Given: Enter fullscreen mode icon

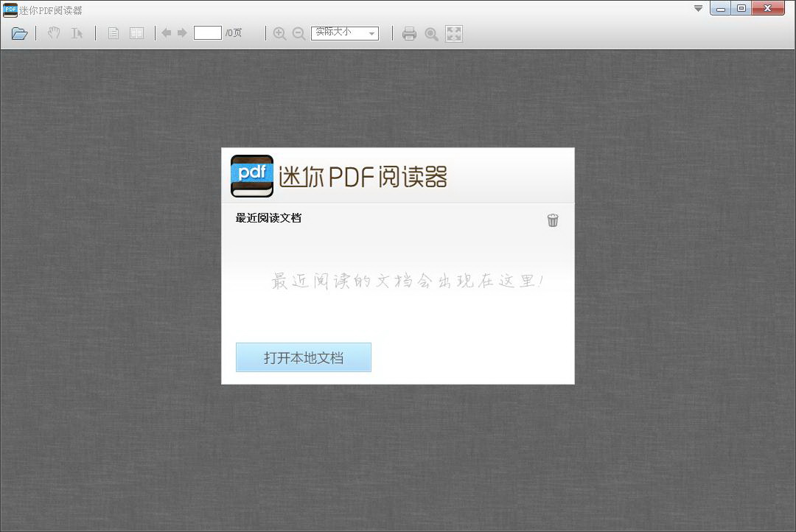Looking at the screenshot, I should [x=454, y=33].
